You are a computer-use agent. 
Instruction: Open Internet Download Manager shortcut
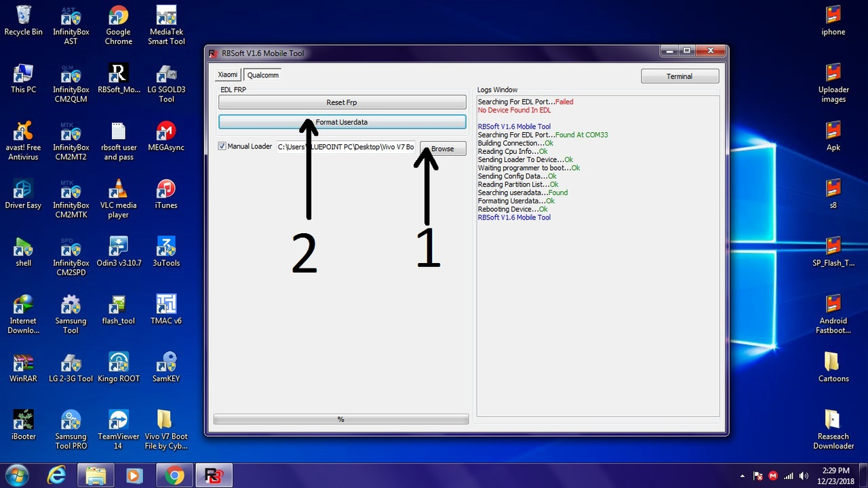[23, 314]
